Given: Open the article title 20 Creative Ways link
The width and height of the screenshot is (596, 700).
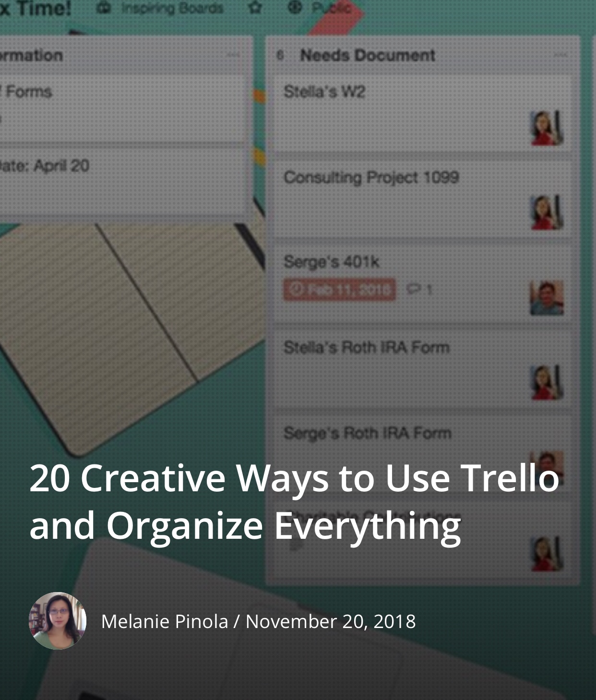Looking at the screenshot, I should 294,502.
